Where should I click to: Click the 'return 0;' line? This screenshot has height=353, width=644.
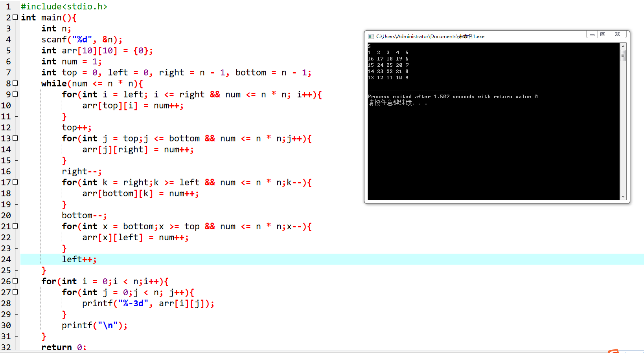[x=64, y=347]
